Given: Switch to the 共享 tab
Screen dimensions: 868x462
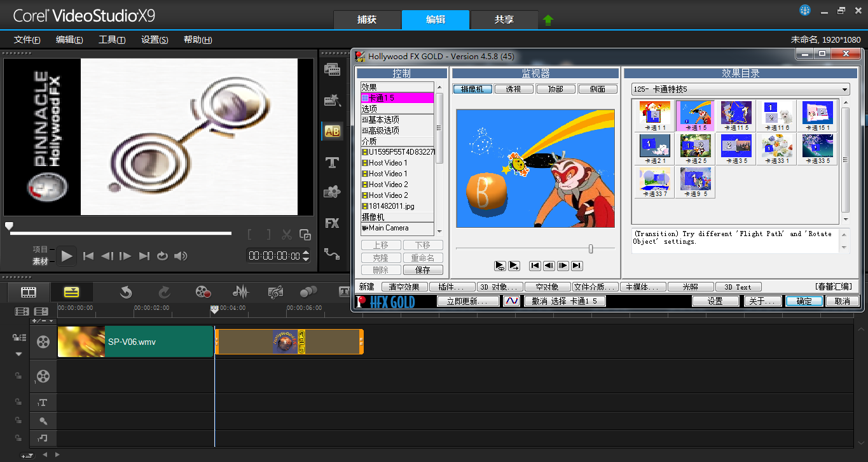Looking at the screenshot, I should (x=504, y=20).
